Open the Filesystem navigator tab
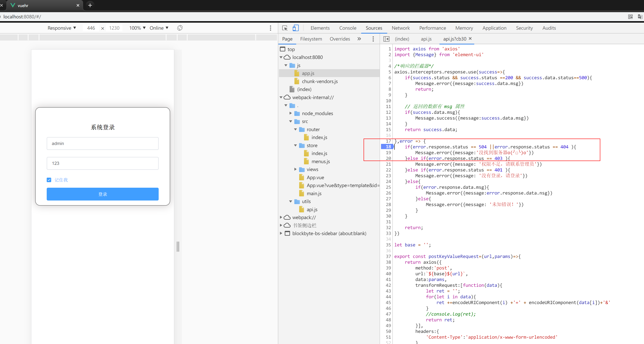This screenshot has width=644, height=344. pyautogui.click(x=311, y=39)
